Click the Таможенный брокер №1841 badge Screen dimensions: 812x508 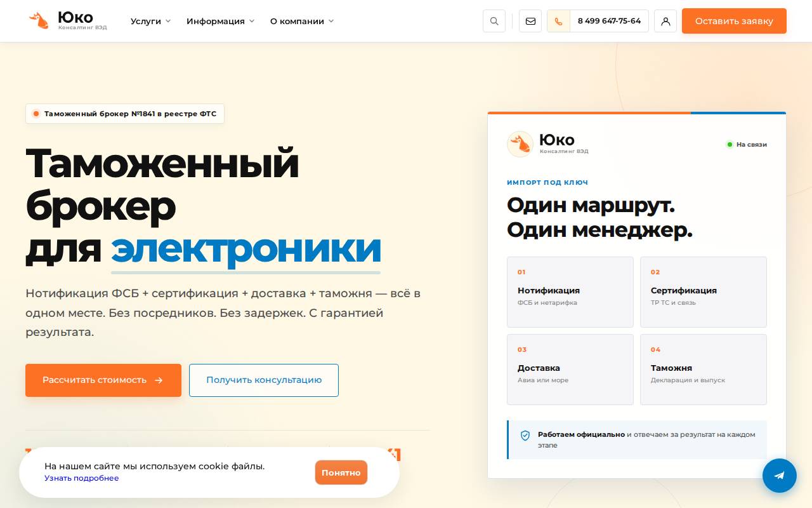coord(125,114)
